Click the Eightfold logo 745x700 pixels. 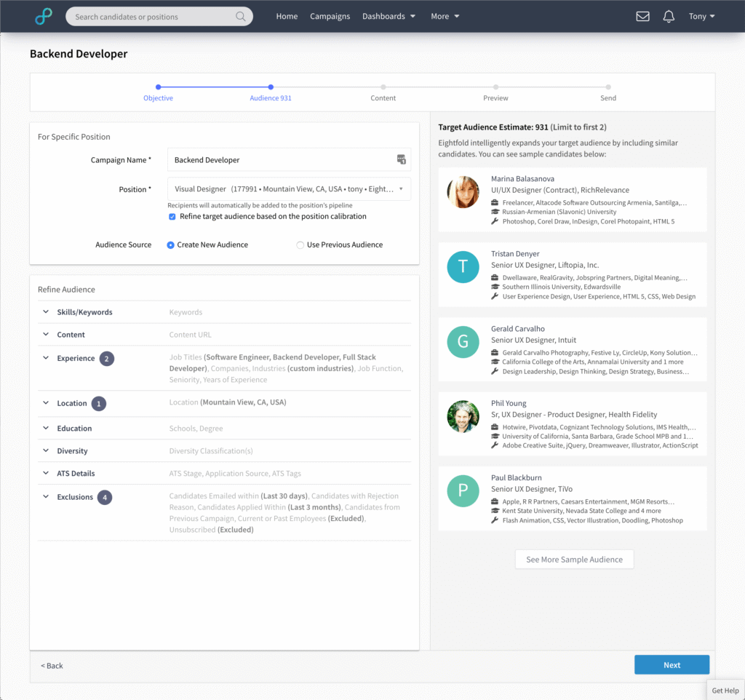pos(43,15)
